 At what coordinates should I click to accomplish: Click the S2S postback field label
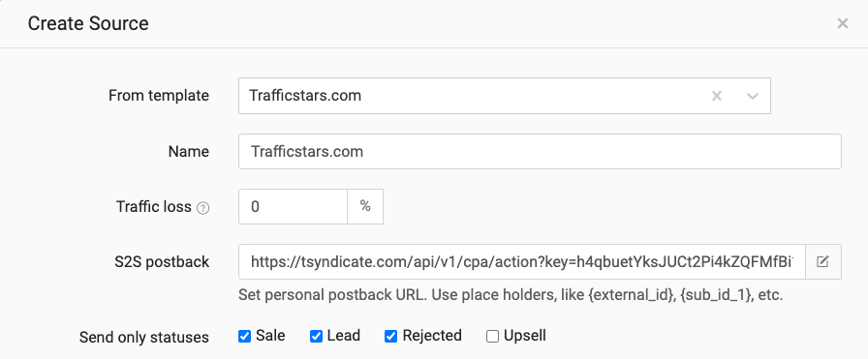click(x=158, y=261)
